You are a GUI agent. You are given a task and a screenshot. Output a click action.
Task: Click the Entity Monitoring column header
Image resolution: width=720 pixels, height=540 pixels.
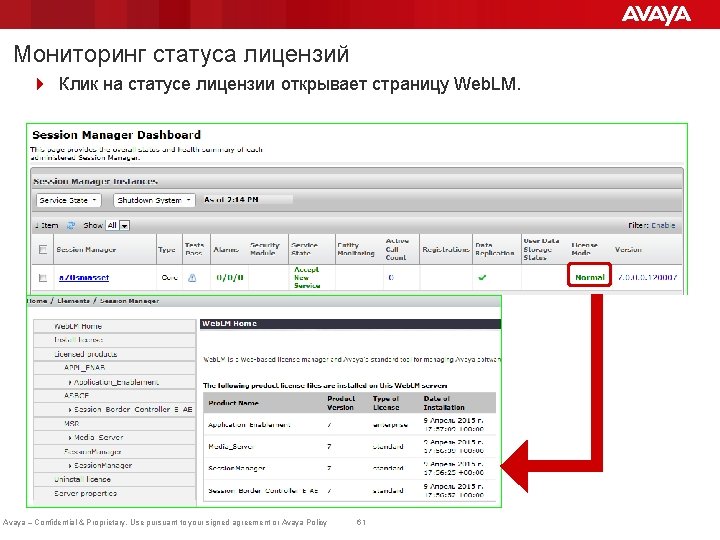(356, 249)
